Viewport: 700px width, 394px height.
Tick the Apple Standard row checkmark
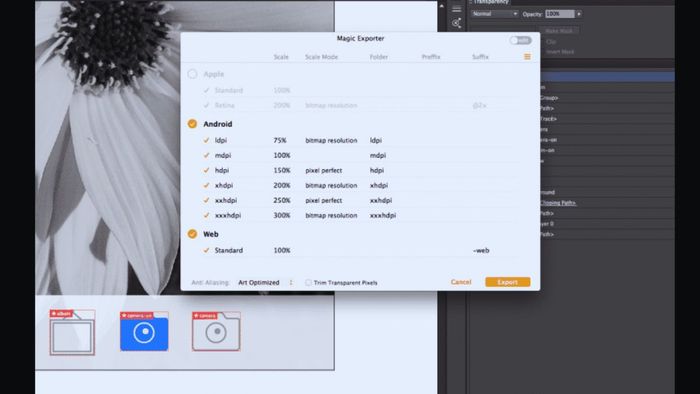click(206, 90)
